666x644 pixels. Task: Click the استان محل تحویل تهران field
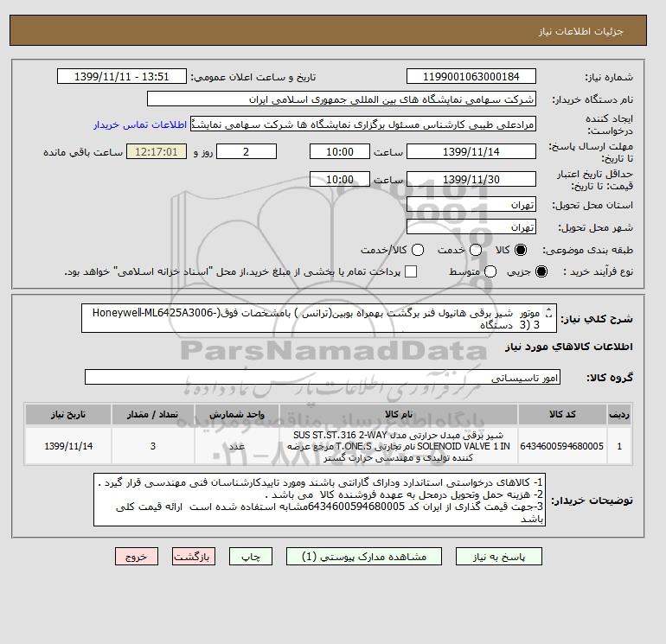[471, 205]
